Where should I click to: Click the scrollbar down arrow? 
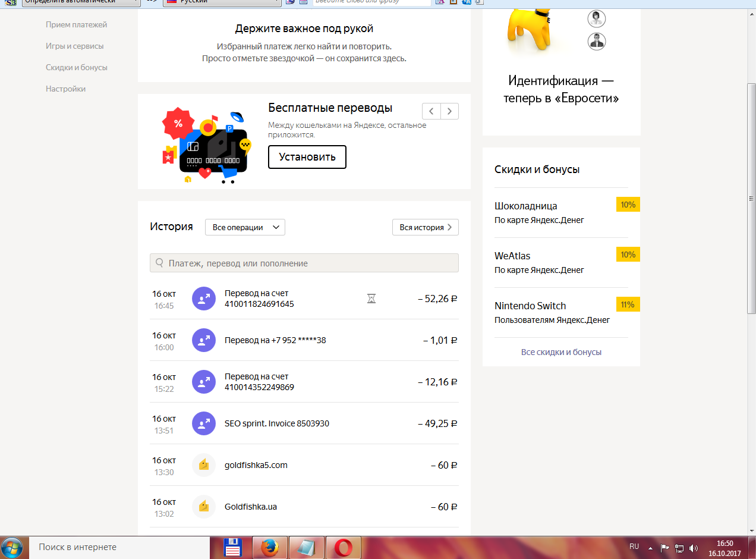point(751,530)
